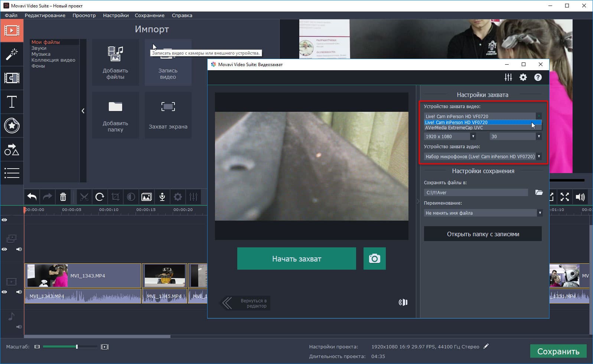Mute the overlay track audio
Viewport: 593px width, 364px height.
pos(19,249)
